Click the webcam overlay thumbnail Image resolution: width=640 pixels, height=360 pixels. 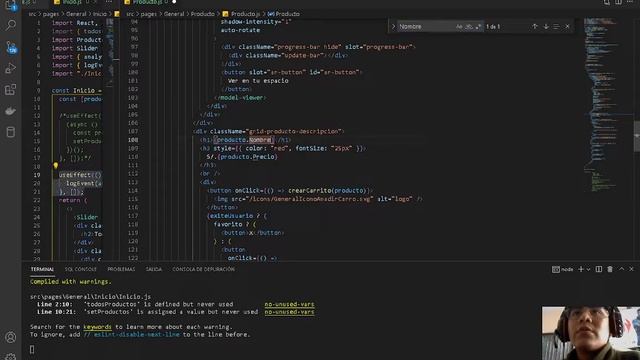(591, 333)
